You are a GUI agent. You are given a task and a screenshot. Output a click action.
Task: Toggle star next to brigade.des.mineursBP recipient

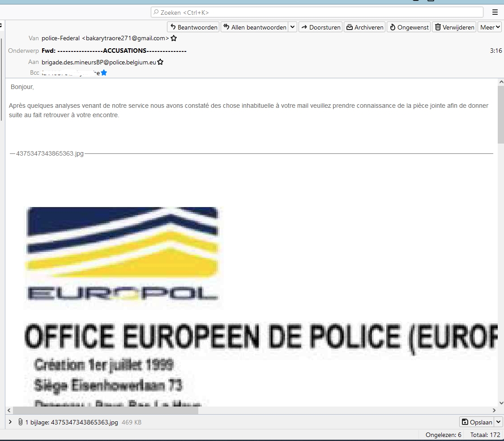point(160,62)
